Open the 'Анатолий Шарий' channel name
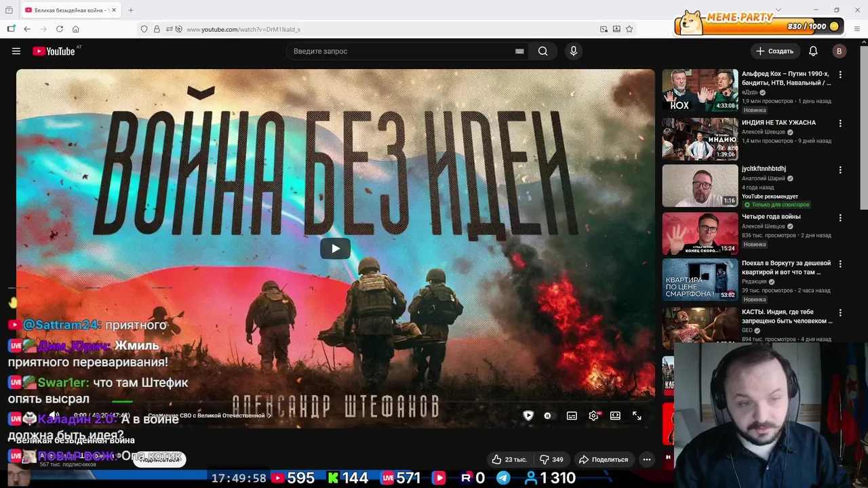 (x=763, y=178)
